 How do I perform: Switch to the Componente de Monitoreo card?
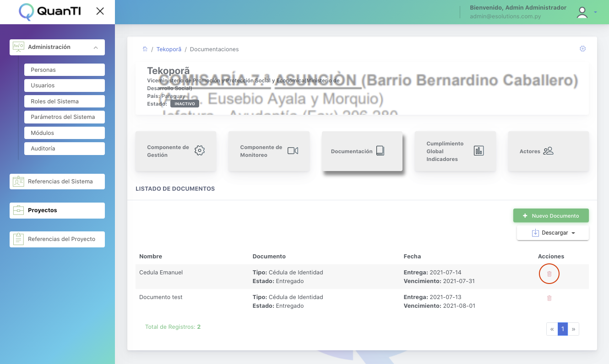pos(269,151)
